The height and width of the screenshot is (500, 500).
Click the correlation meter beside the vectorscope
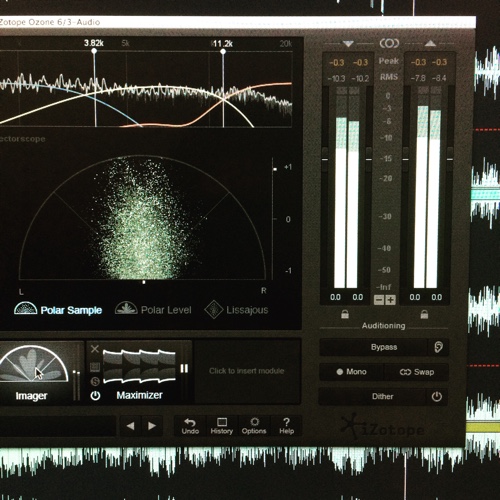(x=273, y=218)
